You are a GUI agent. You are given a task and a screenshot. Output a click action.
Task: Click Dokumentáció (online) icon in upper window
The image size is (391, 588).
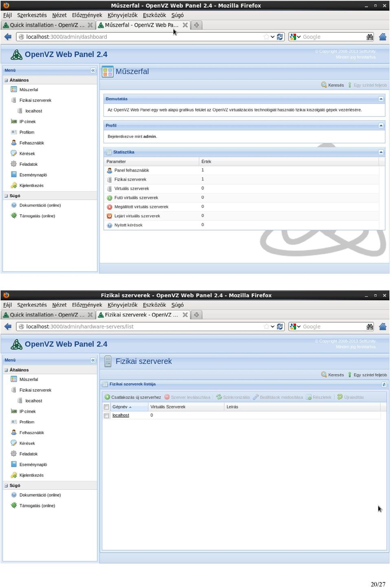click(14, 205)
